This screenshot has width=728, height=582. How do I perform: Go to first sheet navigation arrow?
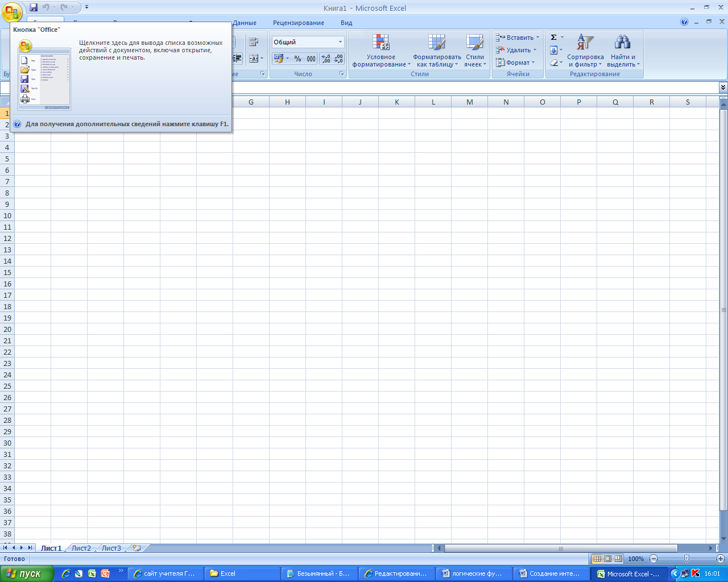(5, 548)
